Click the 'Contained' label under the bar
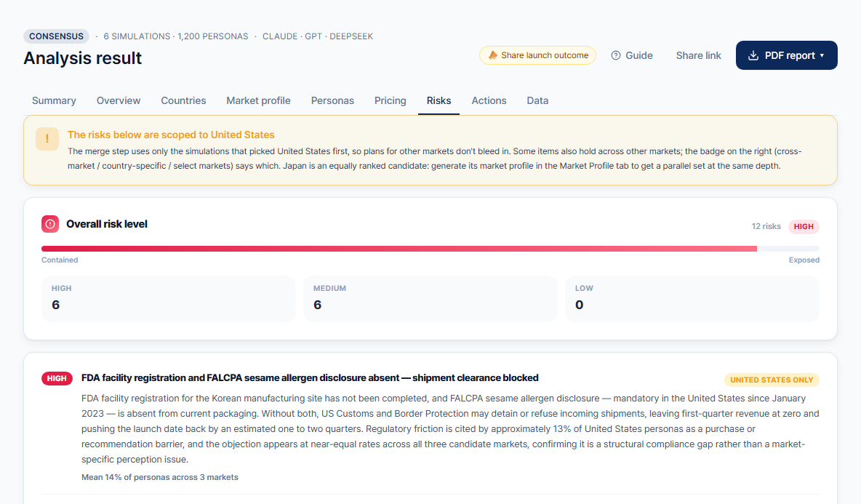The image size is (861, 504). (60, 260)
